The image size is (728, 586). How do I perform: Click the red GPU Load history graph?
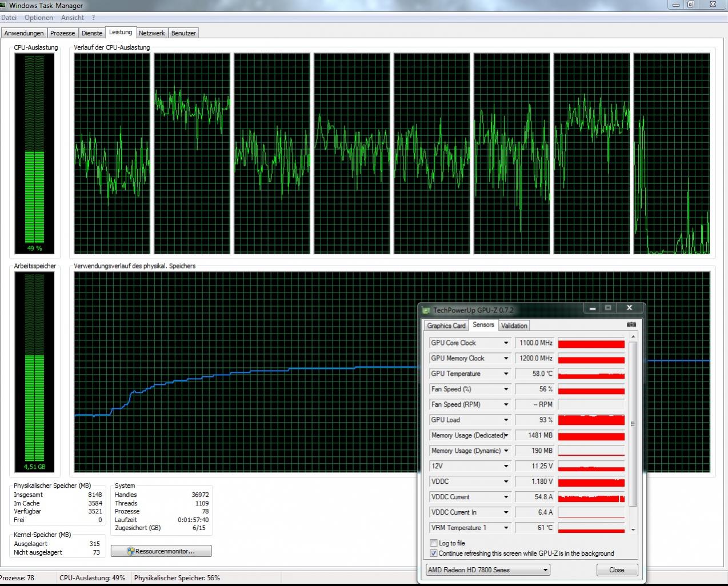point(591,420)
